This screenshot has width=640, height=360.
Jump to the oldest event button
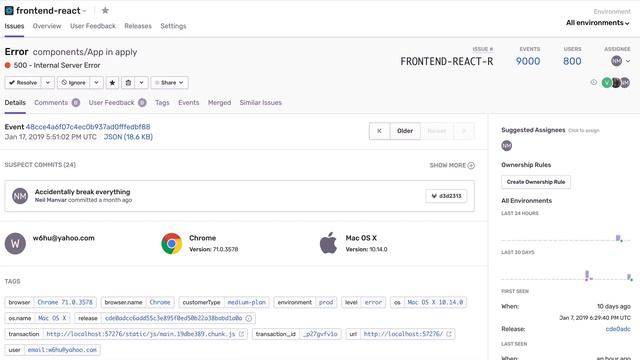click(379, 131)
